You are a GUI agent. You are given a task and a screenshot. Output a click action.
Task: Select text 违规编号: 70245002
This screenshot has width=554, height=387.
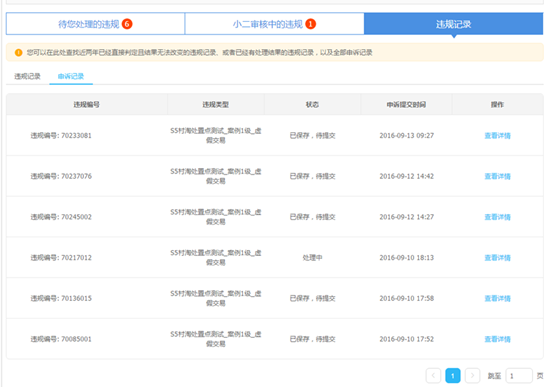coord(61,217)
